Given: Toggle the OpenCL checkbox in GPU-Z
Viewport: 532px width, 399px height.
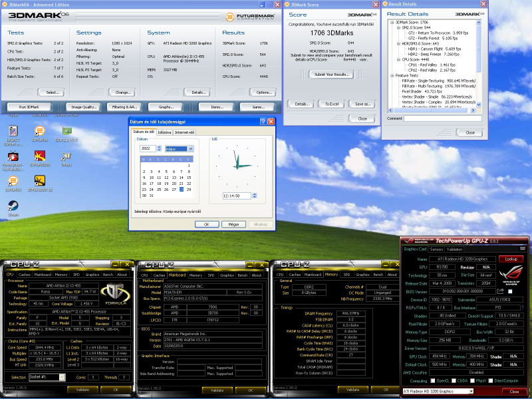Looking at the screenshot, I should (x=433, y=380).
